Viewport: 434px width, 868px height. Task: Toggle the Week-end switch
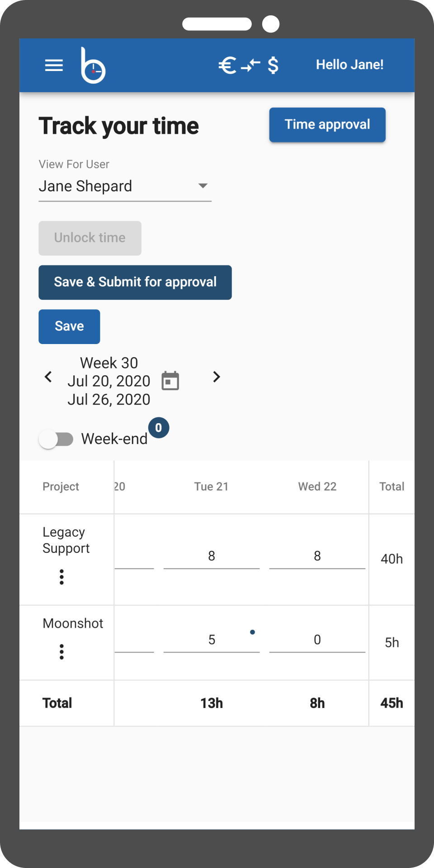(57, 439)
